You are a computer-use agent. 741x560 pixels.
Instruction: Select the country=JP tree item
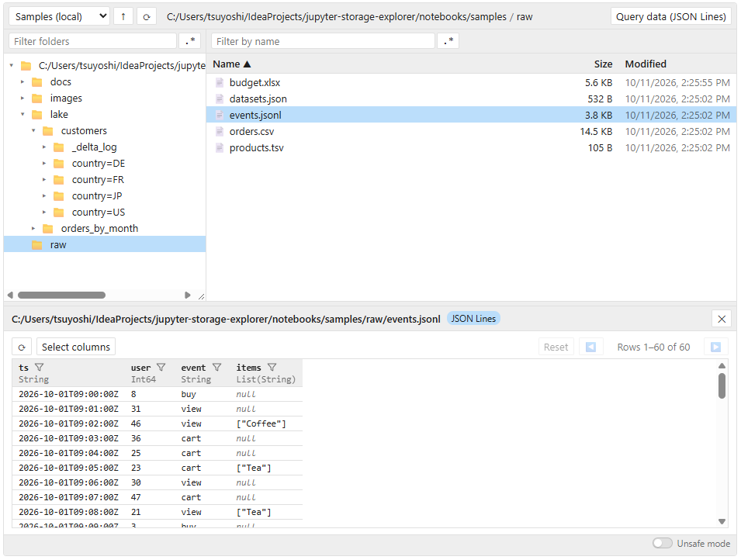[97, 196]
